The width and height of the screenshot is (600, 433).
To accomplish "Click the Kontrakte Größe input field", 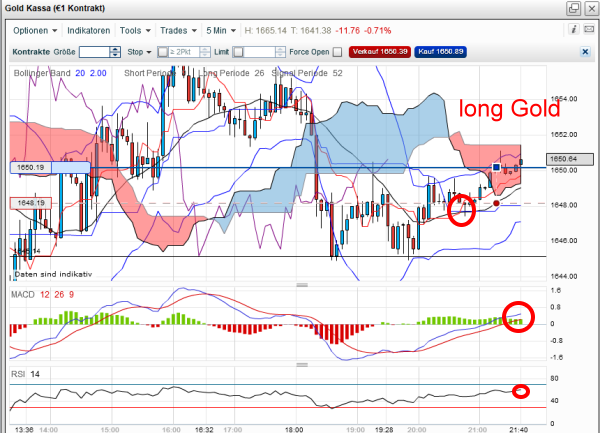I will (x=94, y=52).
